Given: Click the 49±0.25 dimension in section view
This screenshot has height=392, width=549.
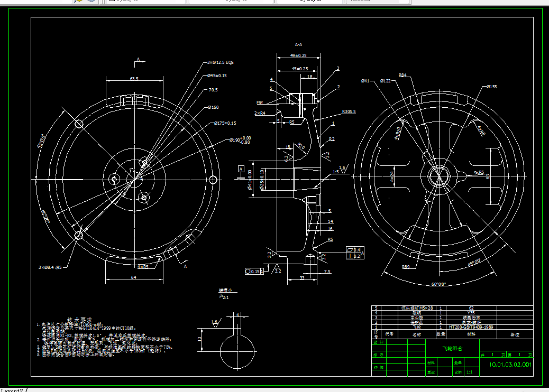Looking at the screenshot, I should coord(298,55).
